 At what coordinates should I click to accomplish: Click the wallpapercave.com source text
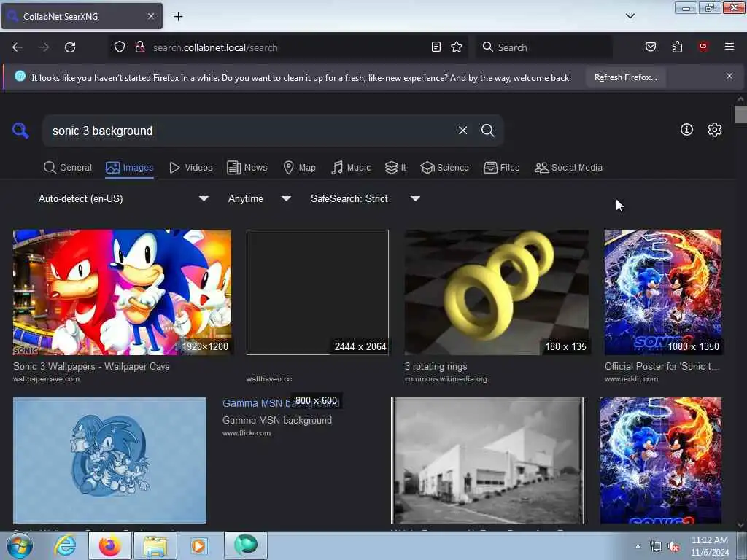coord(46,379)
